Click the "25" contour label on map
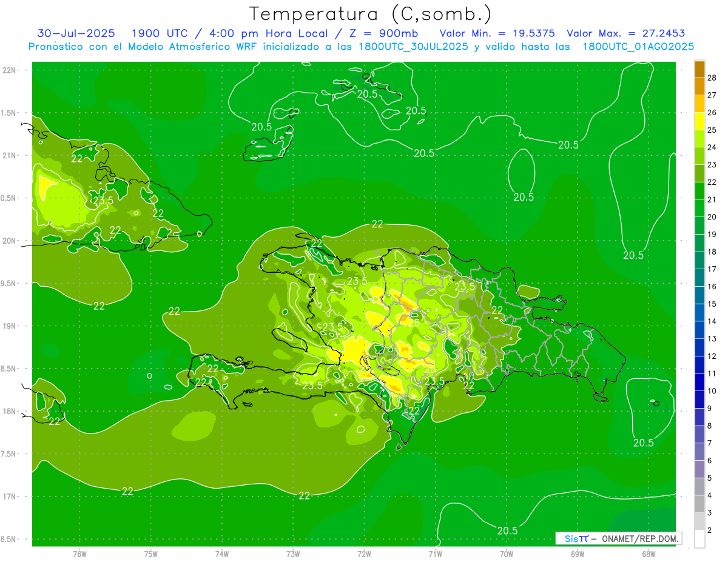This screenshot has height=562, width=728. tap(414, 323)
